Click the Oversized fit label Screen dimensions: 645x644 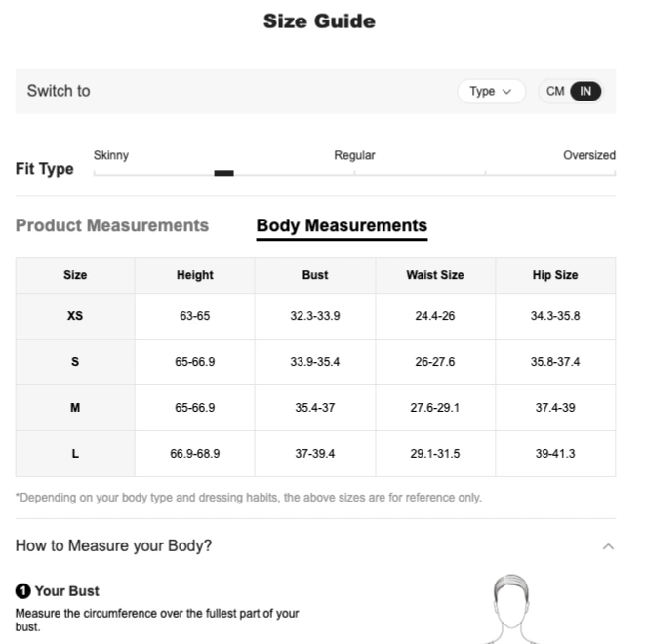589,155
